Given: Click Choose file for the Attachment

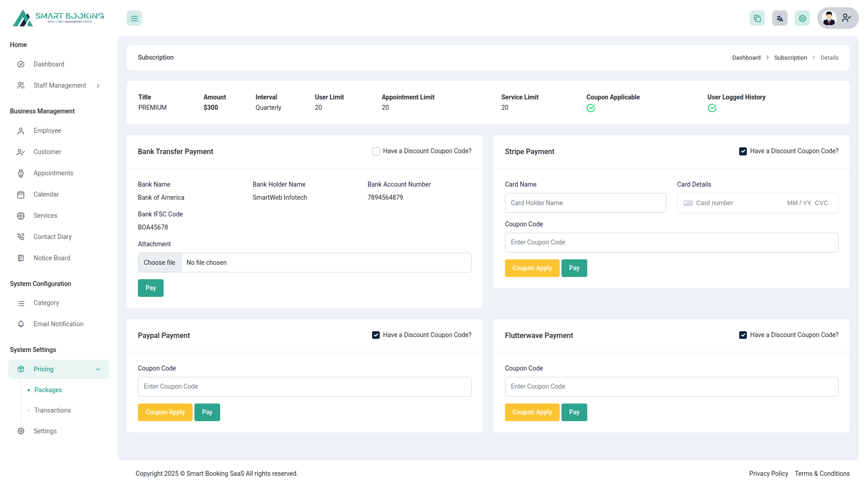Looking at the screenshot, I should click(x=159, y=263).
